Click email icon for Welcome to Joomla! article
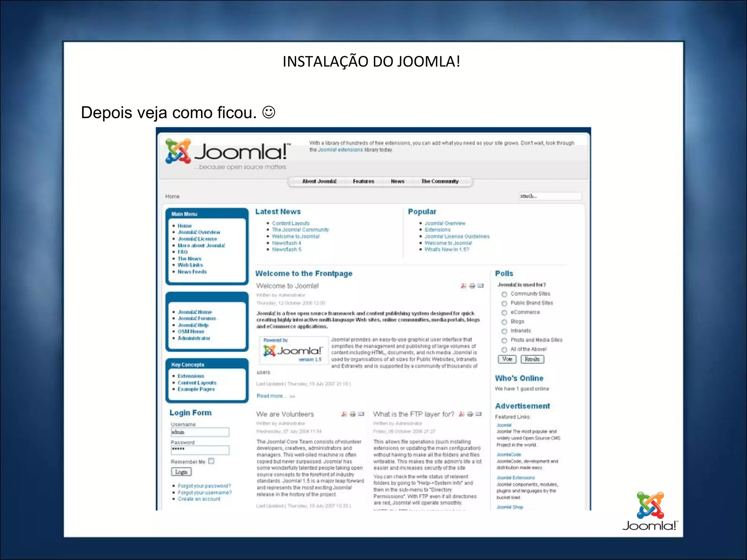This screenshot has height=560, width=747. (481, 286)
